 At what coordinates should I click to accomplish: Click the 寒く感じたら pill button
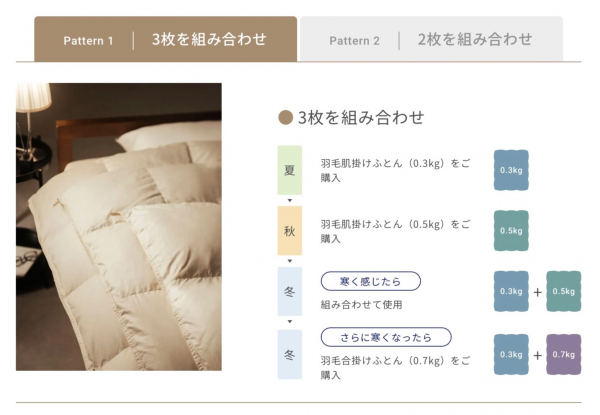[370, 281]
